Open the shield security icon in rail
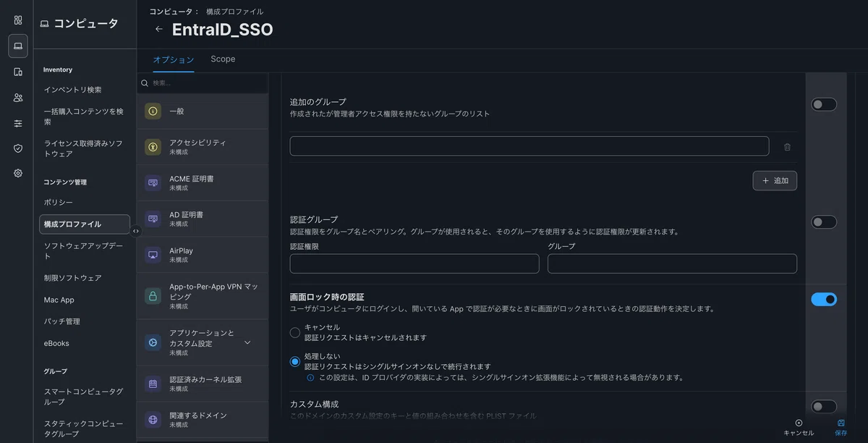The width and height of the screenshot is (868, 443). pos(18,148)
